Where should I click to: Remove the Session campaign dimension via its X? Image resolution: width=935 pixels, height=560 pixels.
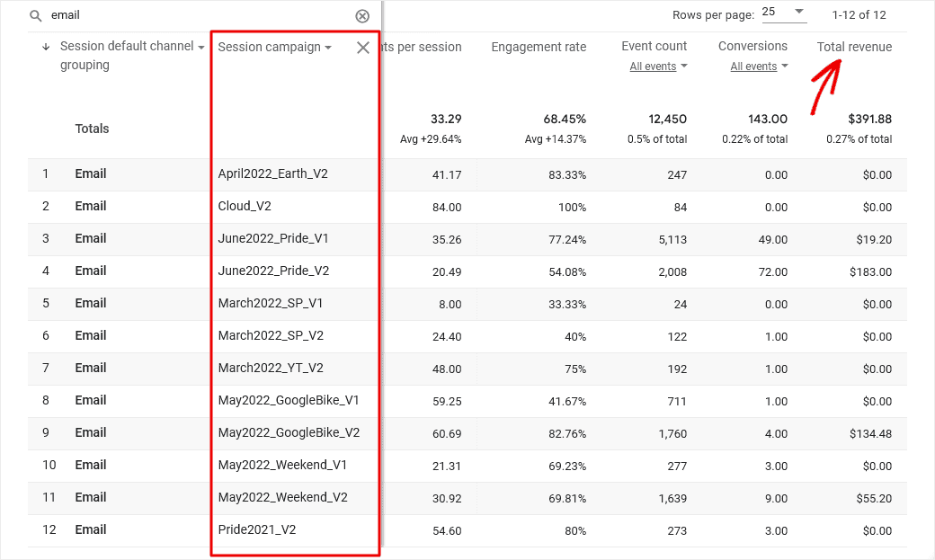[x=362, y=48]
